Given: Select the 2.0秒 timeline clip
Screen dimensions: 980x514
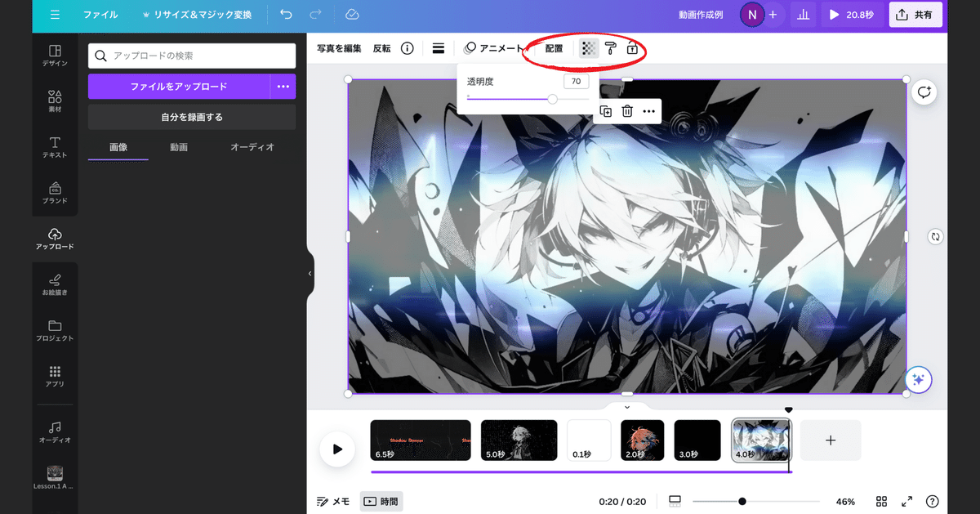Looking at the screenshot, I should [x=643, y=440].
